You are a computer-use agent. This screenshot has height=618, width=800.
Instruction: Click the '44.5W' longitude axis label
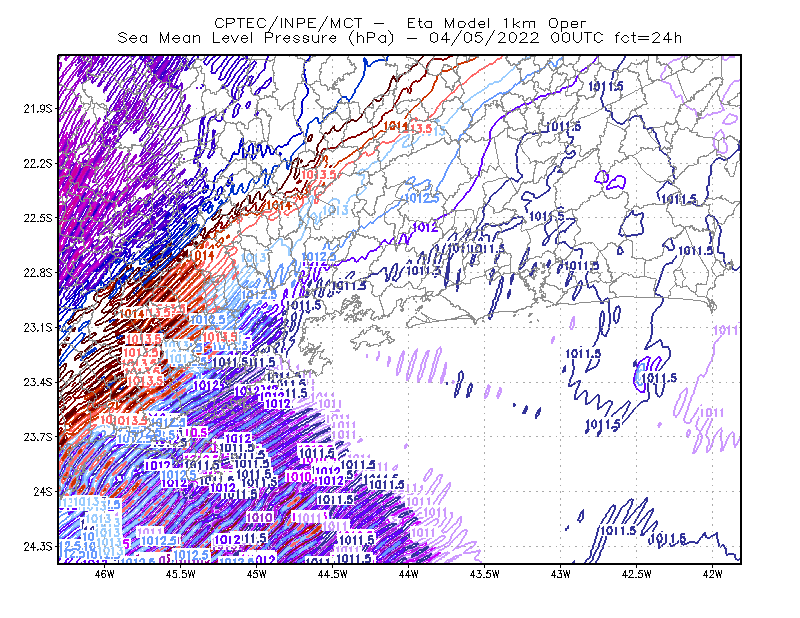[x=333, y=574]
